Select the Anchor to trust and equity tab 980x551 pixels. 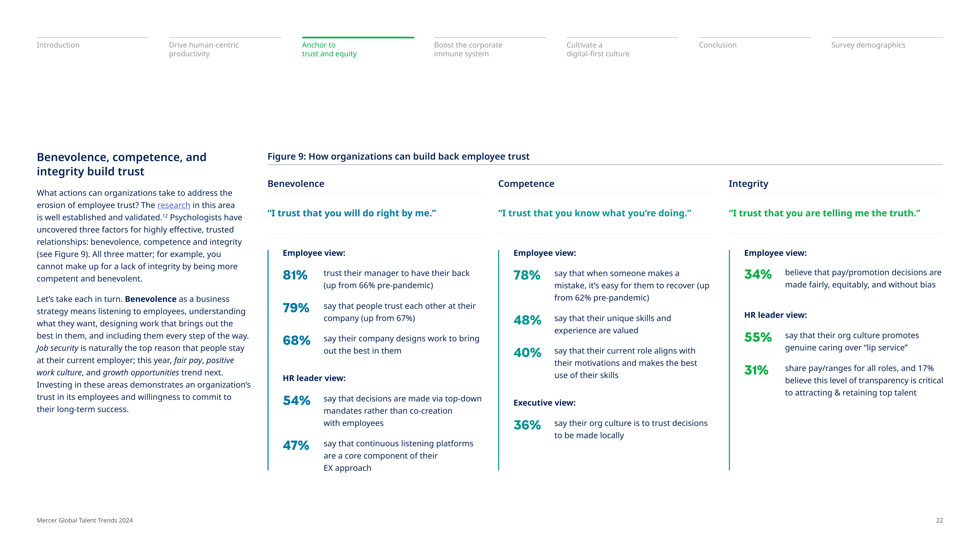(x=329, y=49)
